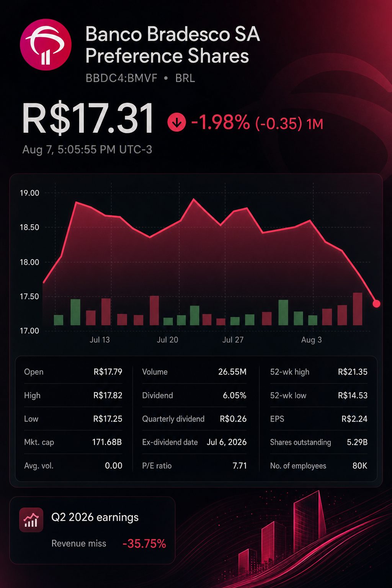Click the Mkt. cap value 171.68B
This screenshot has width=392, height=588.
tap(107, 442)
